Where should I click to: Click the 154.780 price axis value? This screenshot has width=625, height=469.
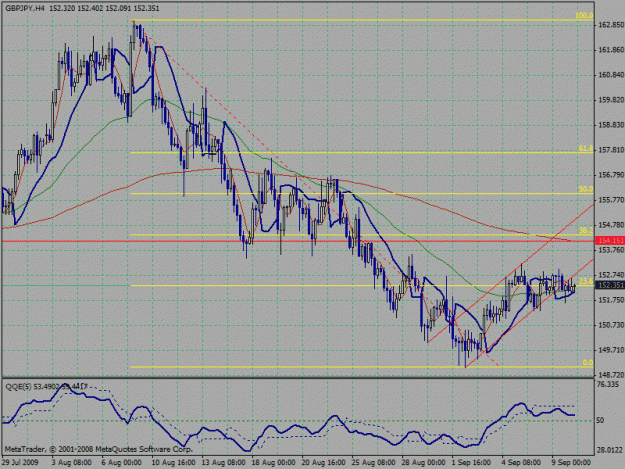click(611, 225)
